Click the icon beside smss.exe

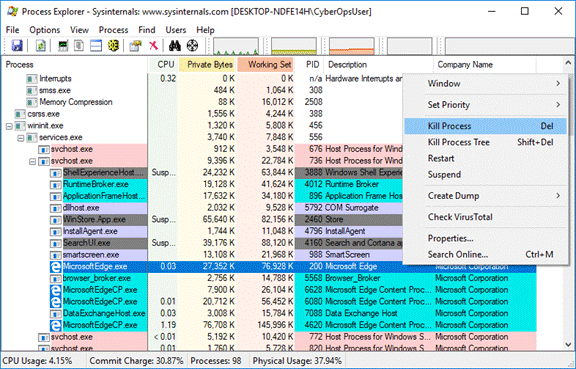click(32, 90)
